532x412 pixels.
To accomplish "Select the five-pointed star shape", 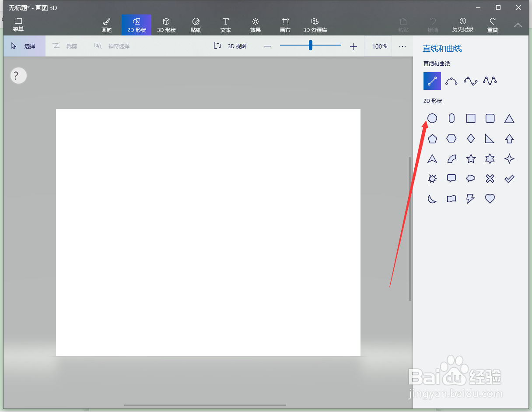I will 471,159.
